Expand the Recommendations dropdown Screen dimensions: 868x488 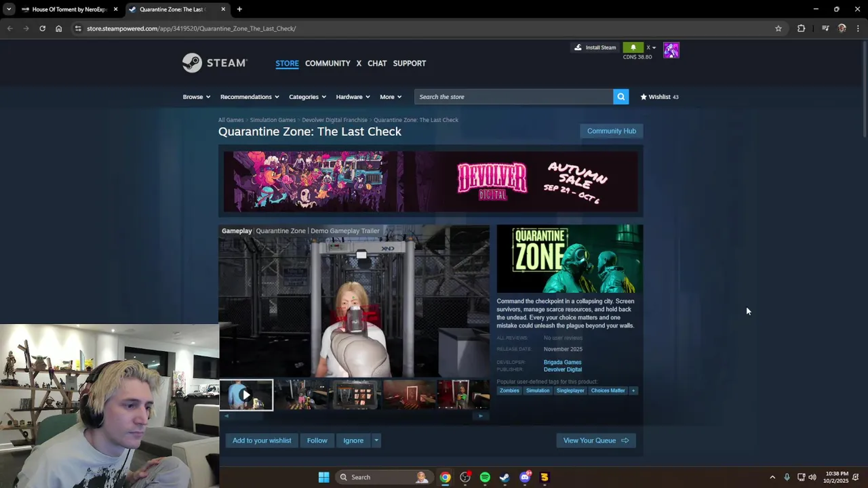(x=250, y=97)
